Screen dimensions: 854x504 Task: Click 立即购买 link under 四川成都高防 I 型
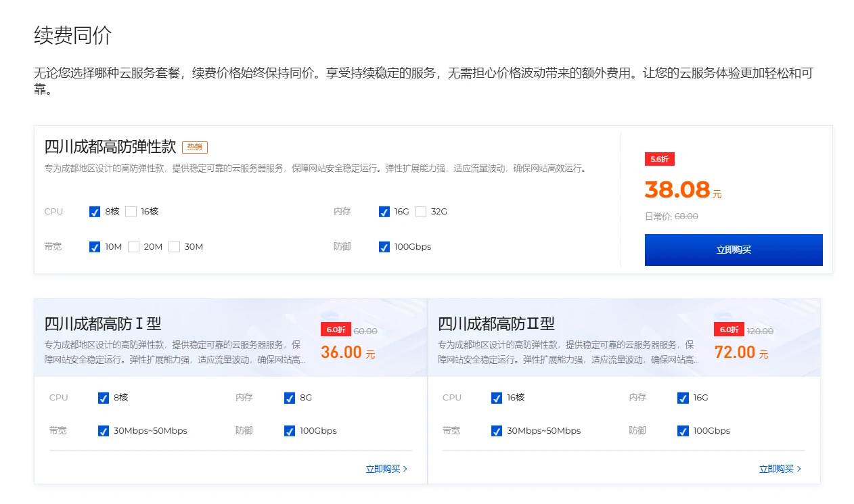pos(386,469)
